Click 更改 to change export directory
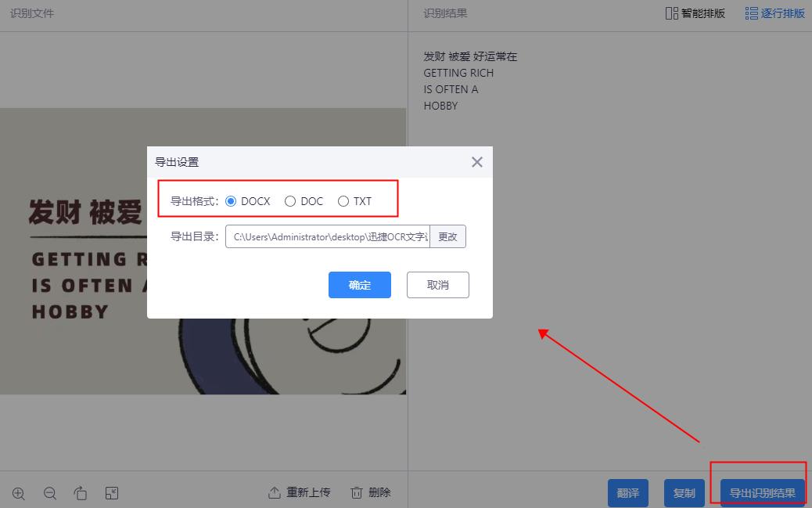 [x=447, y=236]
